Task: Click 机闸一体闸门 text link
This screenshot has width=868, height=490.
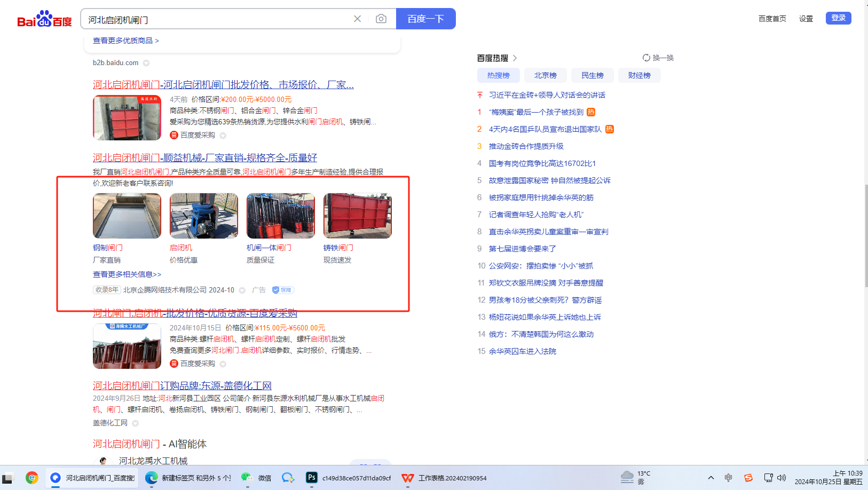Action: [x=269, y=248]
